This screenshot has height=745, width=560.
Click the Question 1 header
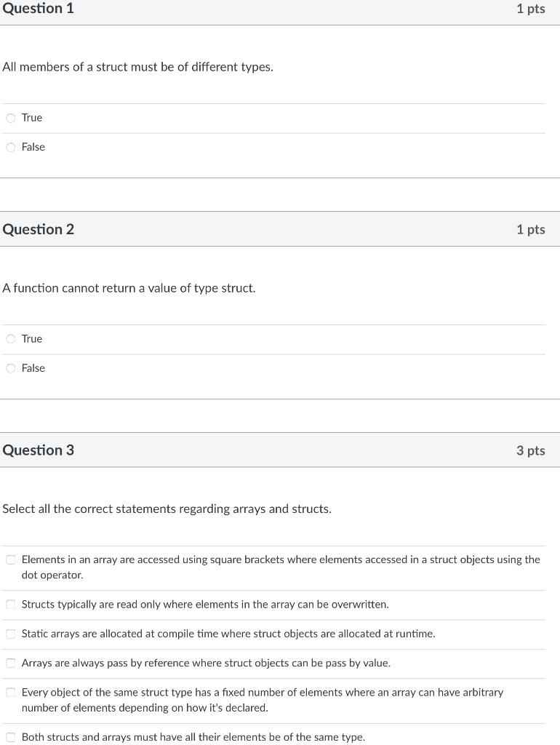point(38,9)
